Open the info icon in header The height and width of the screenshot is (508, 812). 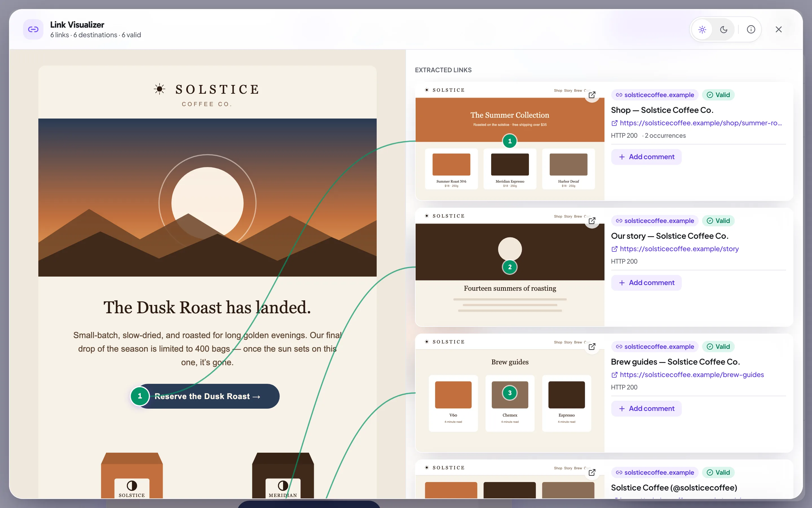[751, 30]
